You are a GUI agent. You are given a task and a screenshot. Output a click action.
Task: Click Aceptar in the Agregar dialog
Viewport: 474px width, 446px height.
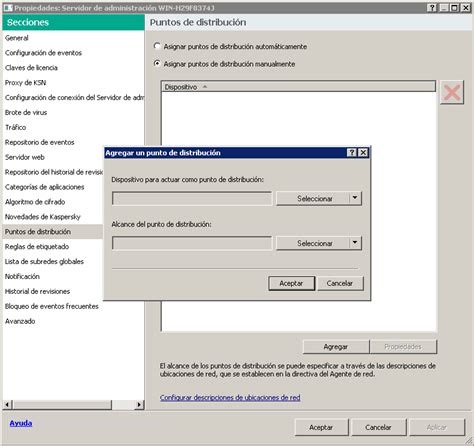(291, 283)
